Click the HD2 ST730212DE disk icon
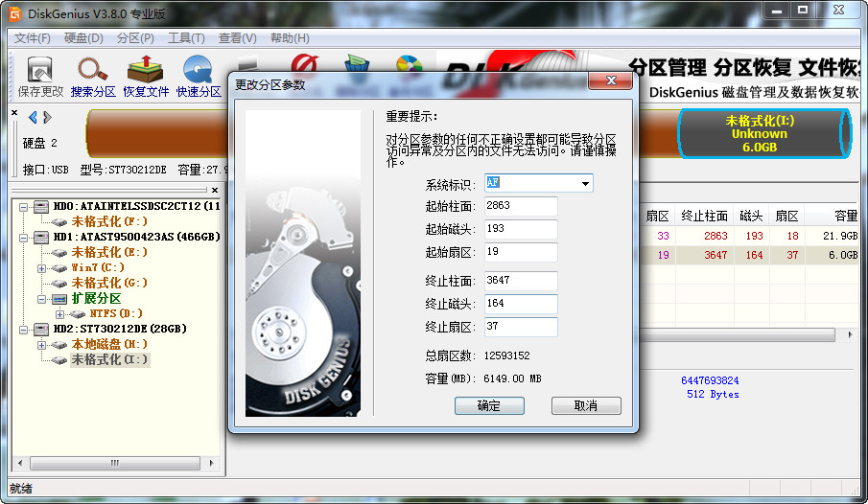This screenshot has height=504, width=868. (x=41, y=330)
